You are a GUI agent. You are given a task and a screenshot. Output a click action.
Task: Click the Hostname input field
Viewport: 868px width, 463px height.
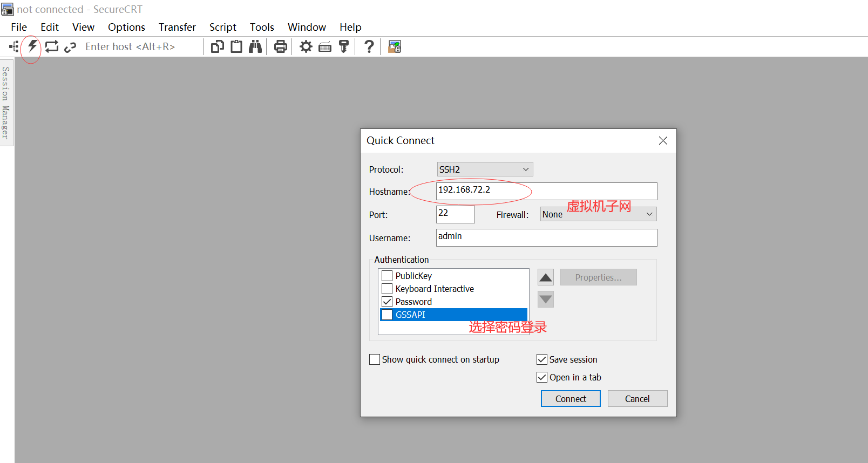(546, 191)
